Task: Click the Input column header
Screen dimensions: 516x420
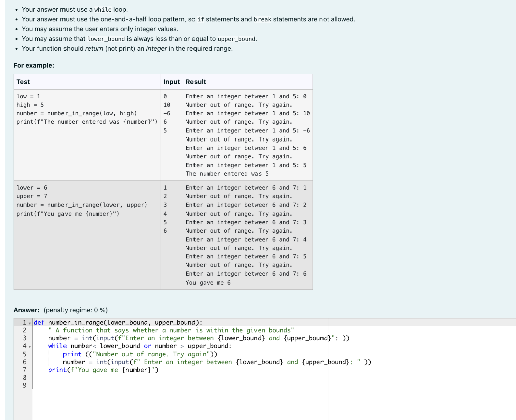Action: point(171,82)
